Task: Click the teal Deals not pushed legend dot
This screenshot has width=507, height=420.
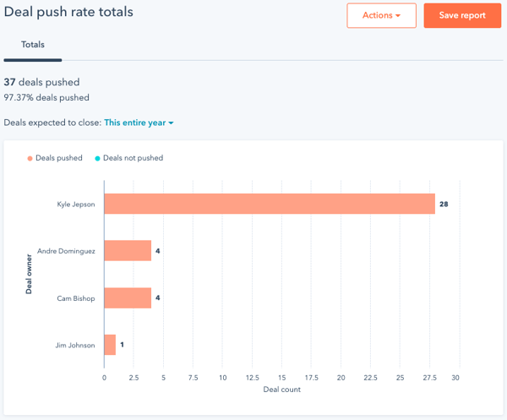Action: 97,158
